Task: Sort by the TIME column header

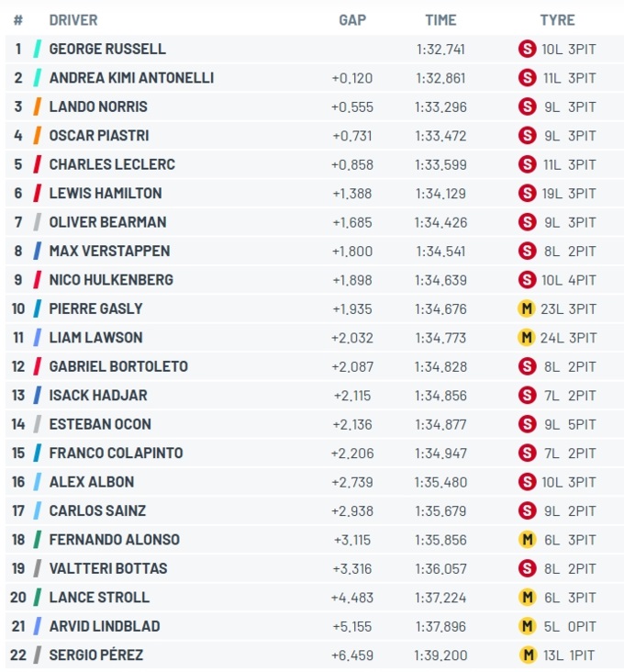Action: pyautogui.click(x=440, y=19)
